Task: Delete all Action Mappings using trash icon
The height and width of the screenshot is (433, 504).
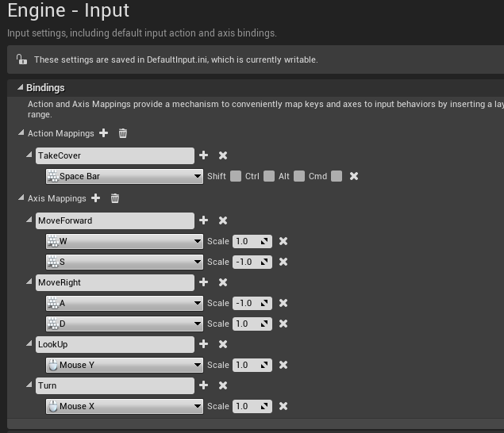Action: tap(122, 133)
